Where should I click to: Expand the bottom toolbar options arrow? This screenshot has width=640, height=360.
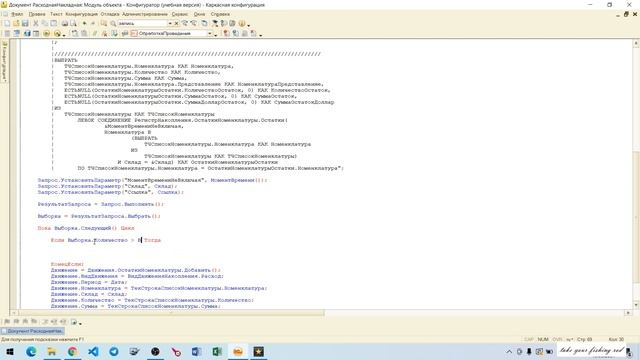tap(80, 323)
